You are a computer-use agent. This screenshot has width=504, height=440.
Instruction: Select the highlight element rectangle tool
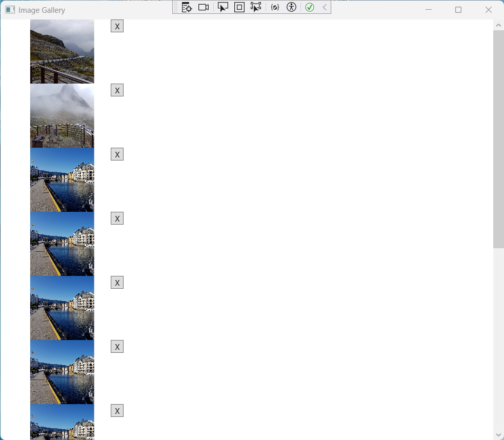[239, 7]
